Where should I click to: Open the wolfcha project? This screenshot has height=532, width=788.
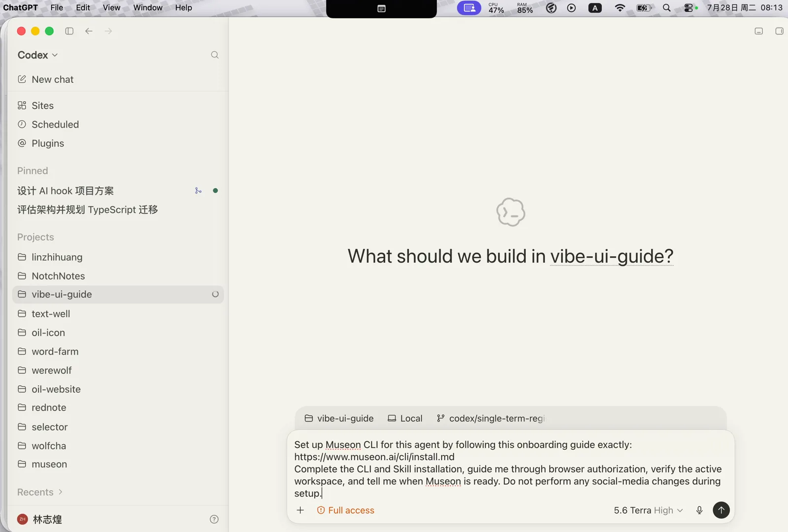coord(118,446)
